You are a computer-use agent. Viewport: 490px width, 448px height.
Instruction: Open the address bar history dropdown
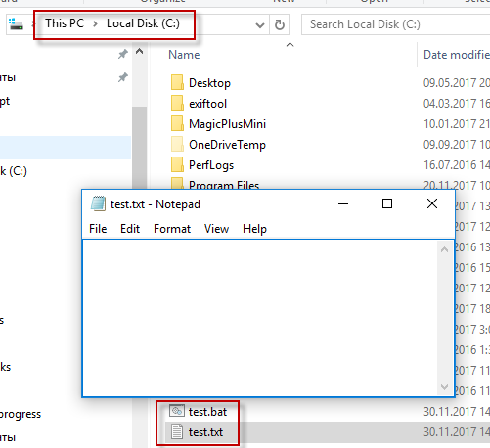260,25
